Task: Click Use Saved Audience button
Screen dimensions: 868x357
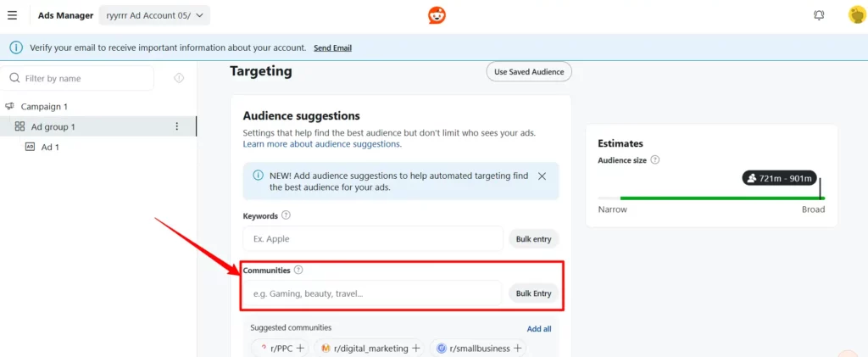Action: click(x=529, y=72)
